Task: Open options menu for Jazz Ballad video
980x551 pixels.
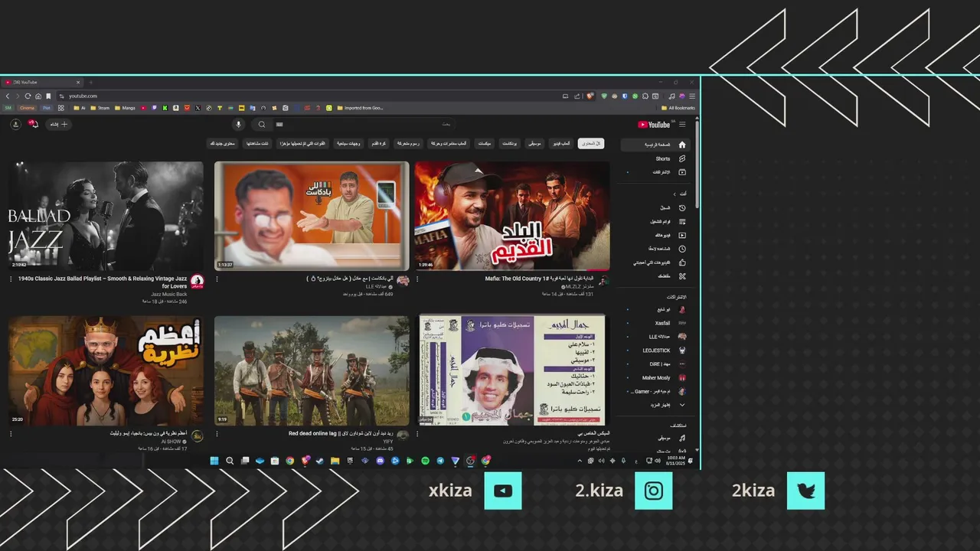Action: tap(11, 279)
